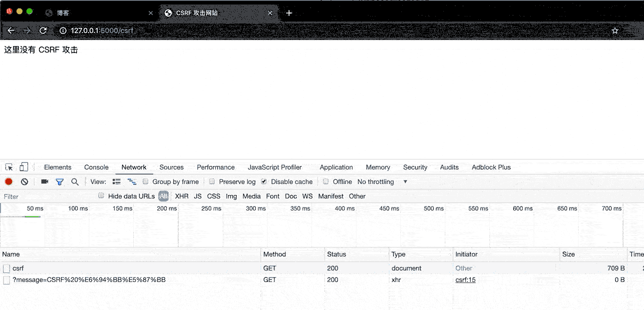
Task: Open the Application tab
Action: pos(336,167)
